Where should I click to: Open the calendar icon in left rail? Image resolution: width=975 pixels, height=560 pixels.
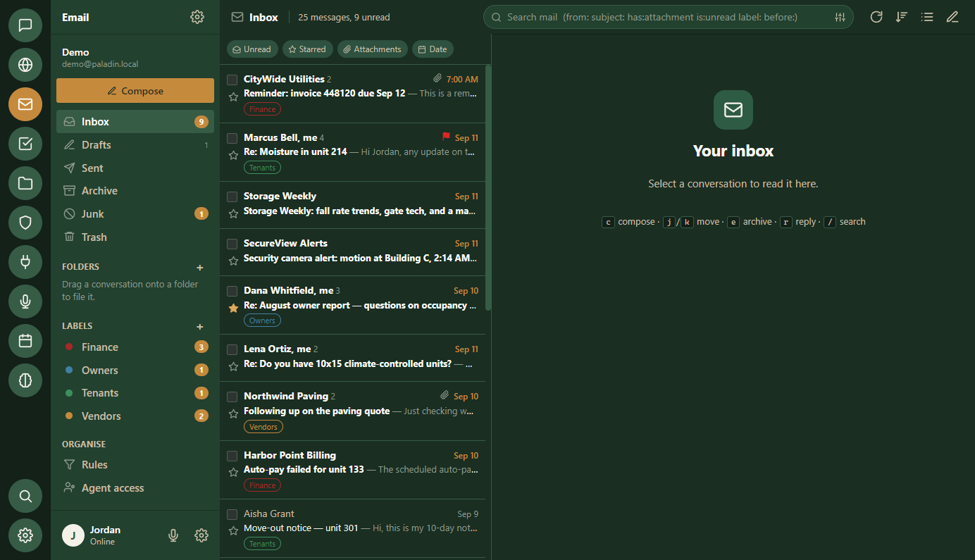point(25,341)
